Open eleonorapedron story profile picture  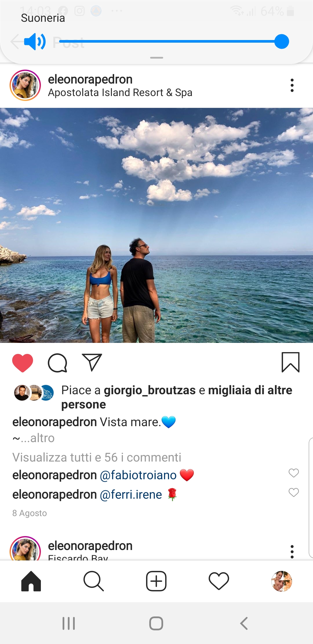25,85
